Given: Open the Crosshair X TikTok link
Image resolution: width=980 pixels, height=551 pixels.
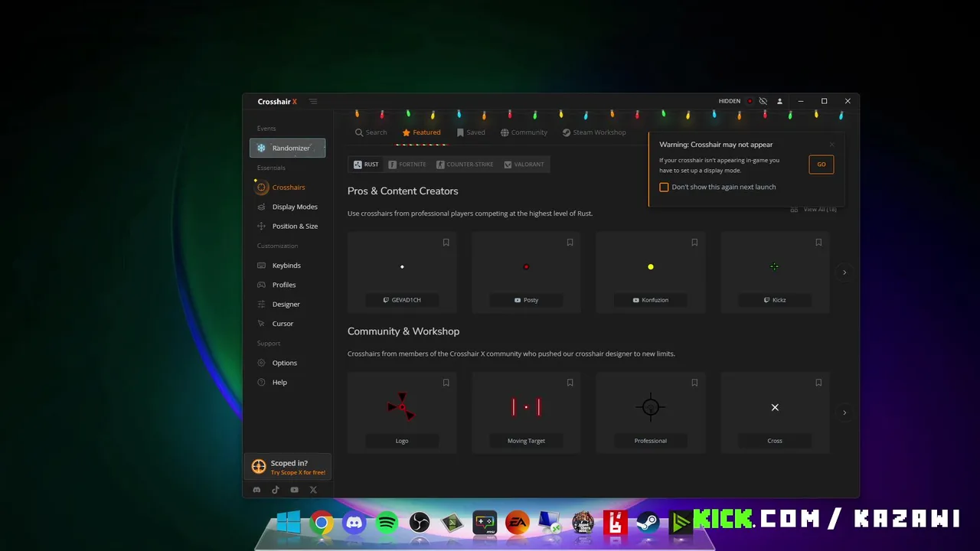Looking at the screenshot, I should coord(276,490).
